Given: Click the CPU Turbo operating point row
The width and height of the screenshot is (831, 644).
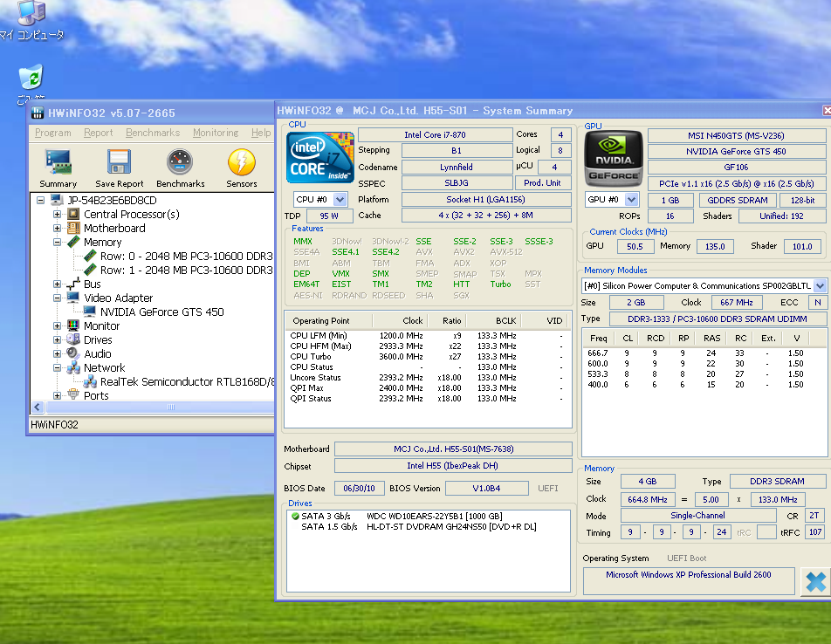Looking at the screenshot, I should click(x=427, y=356).
